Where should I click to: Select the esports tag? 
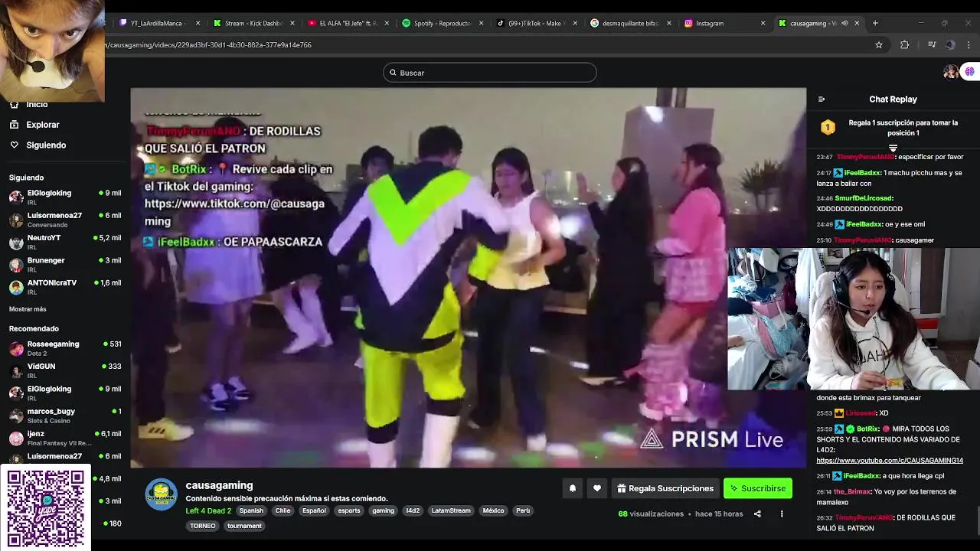[x=349, y=510]
